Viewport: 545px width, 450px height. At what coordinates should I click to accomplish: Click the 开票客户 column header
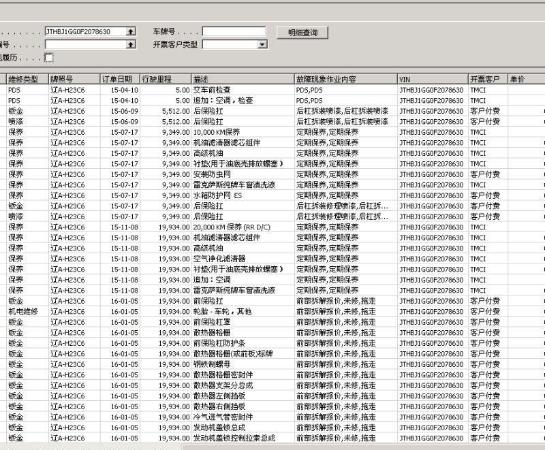488,79
